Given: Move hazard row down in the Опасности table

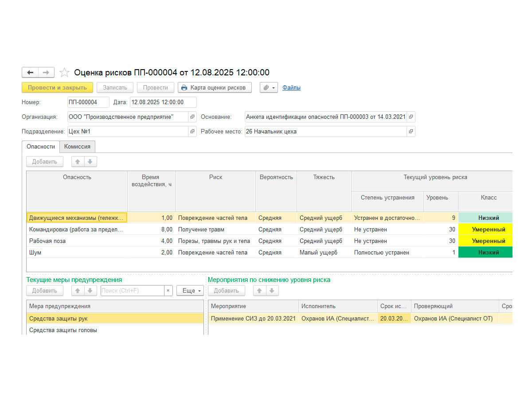Looking at the screenshot, I should (x=90, y=162).
